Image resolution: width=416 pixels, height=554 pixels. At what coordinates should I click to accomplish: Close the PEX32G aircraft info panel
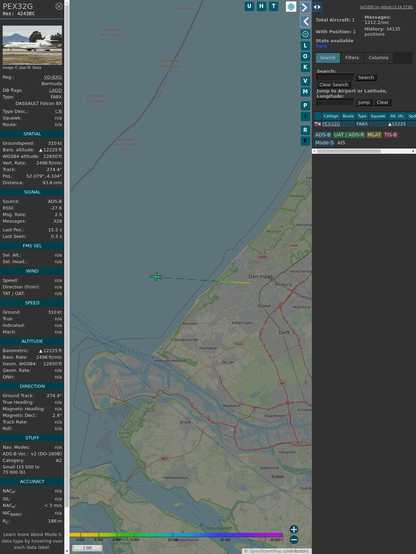(x=59, y=6)
